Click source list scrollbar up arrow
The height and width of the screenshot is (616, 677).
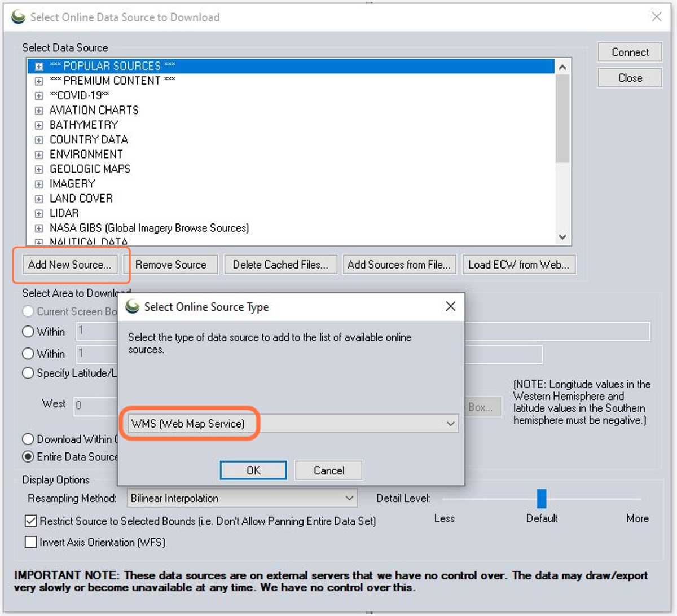point(562,67)
